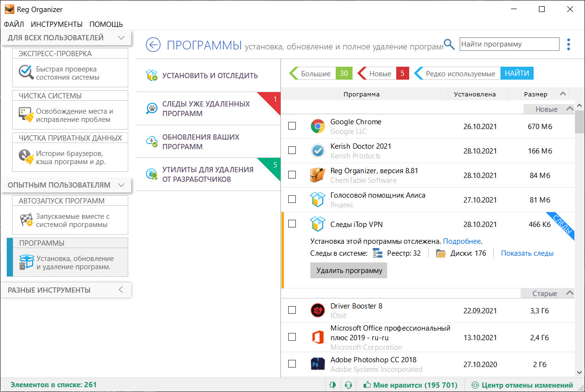Click the bug icon in status bar

[x=333, y=385]
